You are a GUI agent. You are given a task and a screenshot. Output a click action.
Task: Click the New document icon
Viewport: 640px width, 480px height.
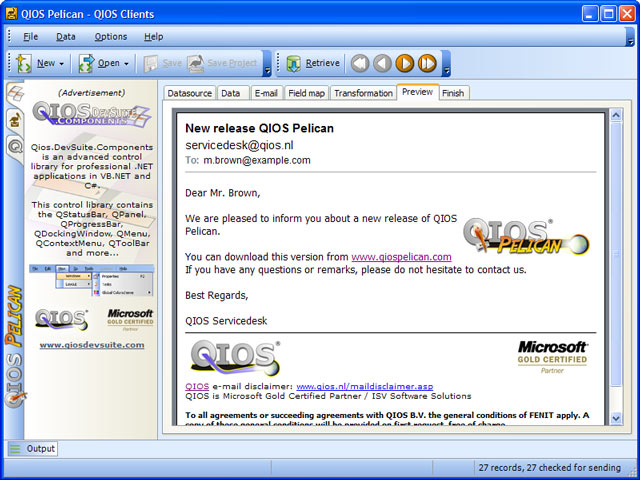(24, 63)
